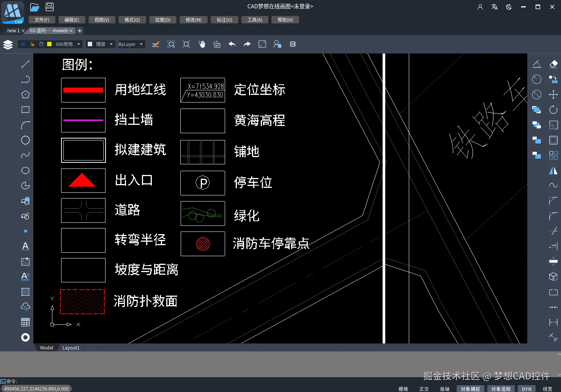Viewport: 561px width, 392px height.
Task: Click the yellow layer color swatch
Action: (x=50, y=44)
